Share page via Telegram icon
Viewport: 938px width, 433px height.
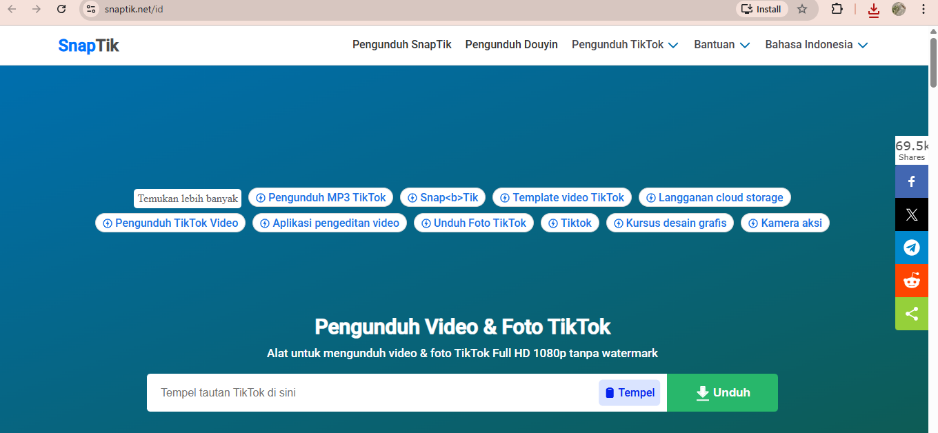[x=911, y=247]
